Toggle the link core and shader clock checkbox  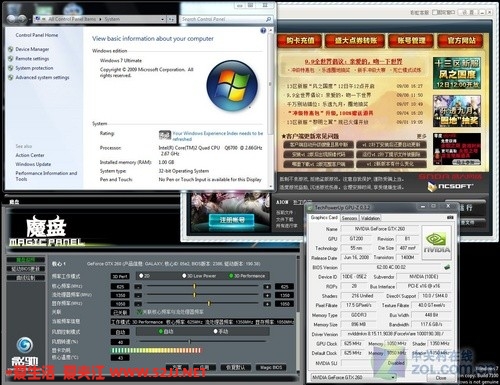click(x=140, y=312)
